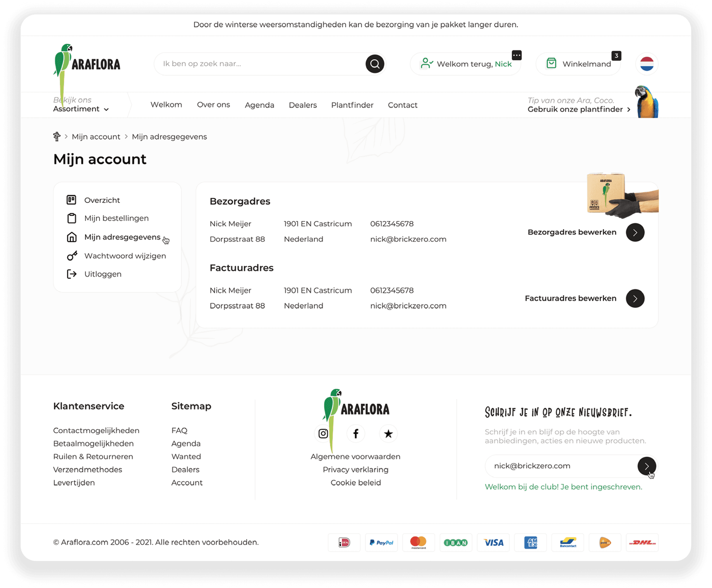Submit newsletter with the arrow button

point(647,466)
